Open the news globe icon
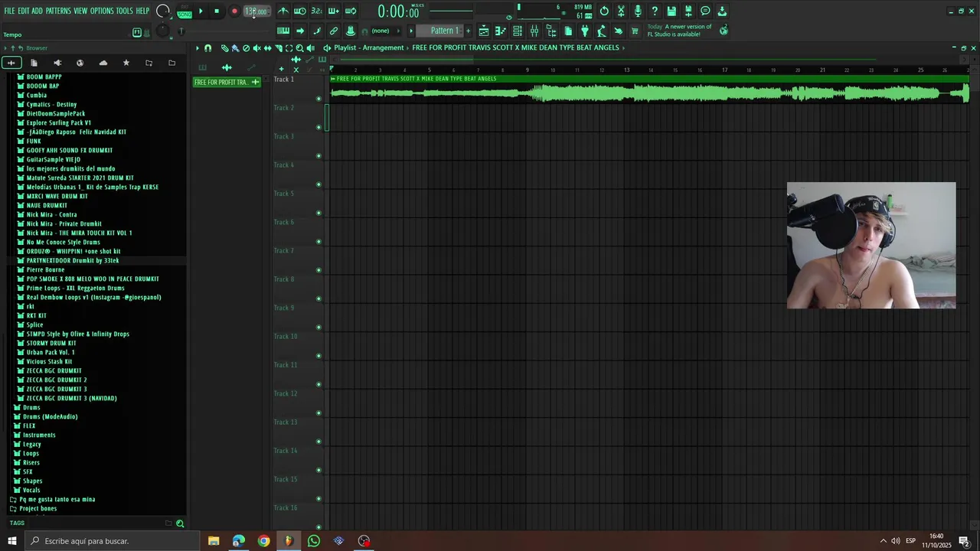980x551 pixels. (x=724, y=31)
